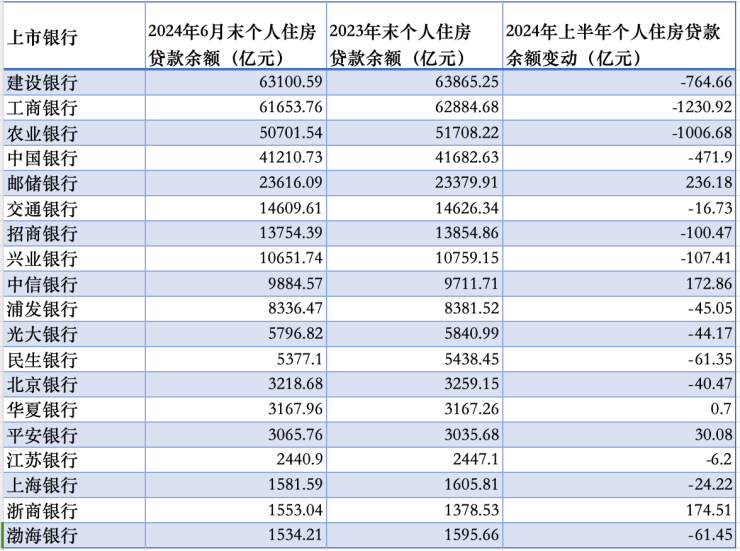This screenshot has height=551, width=740.
Task: Select the change value 0.7
Action: coord(722,409)
